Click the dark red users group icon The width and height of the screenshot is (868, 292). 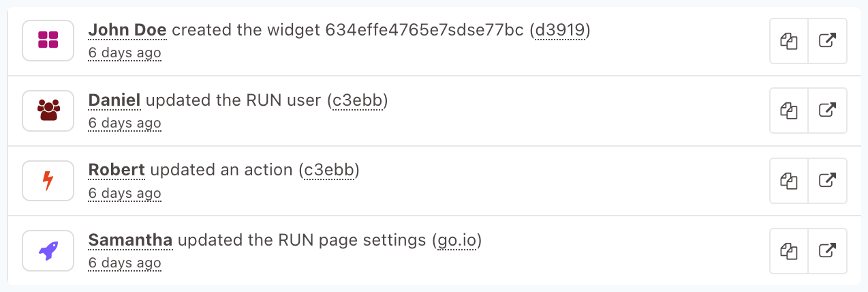[48, 111]
